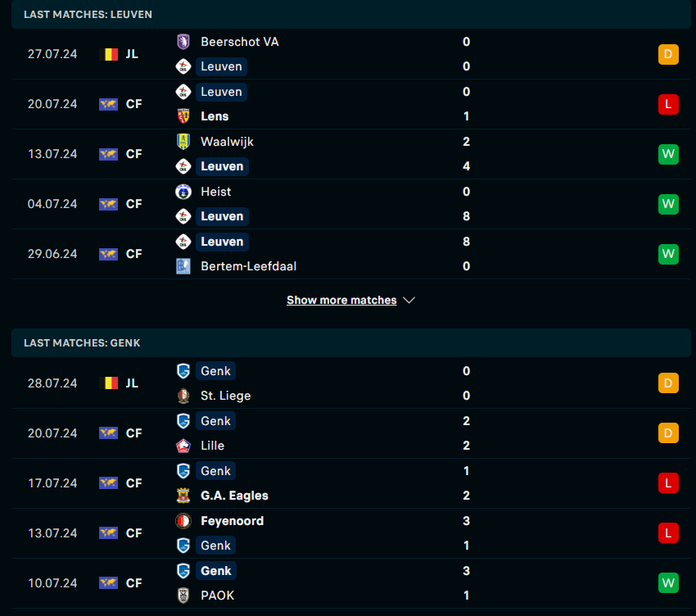This screenshot has width=696, height=616.
Task: Expand Show more matches chevron
Action: [x=409, y=301]
